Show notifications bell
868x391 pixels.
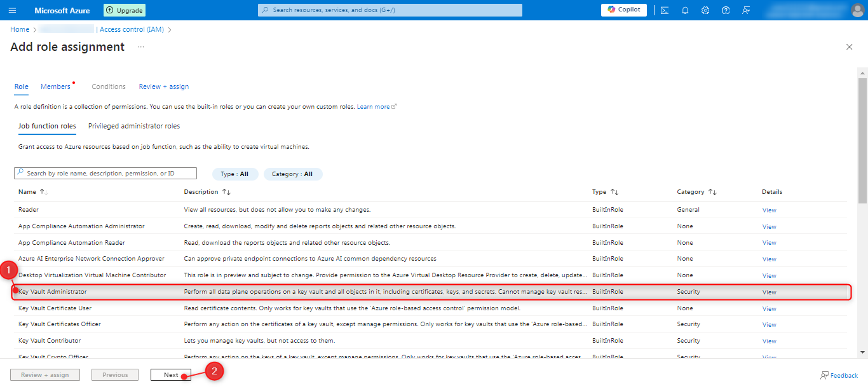click(x=685, y=10)
